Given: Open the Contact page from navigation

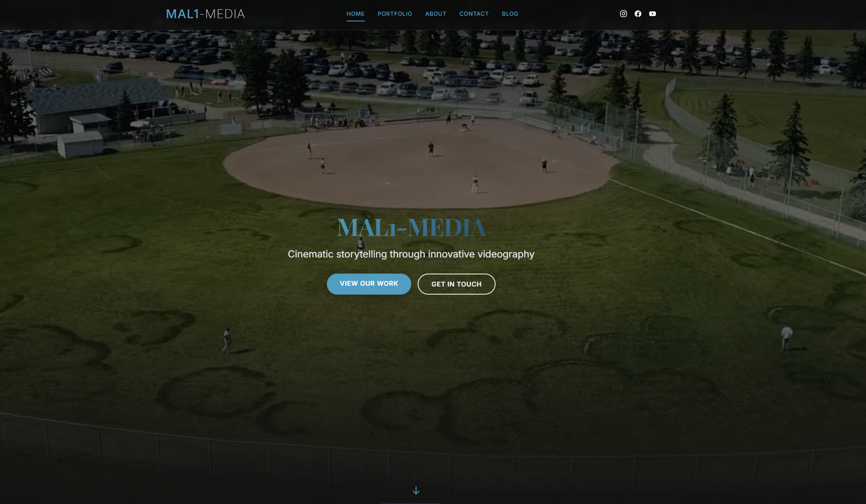Looking at the screenshot, I should point(474,14).
